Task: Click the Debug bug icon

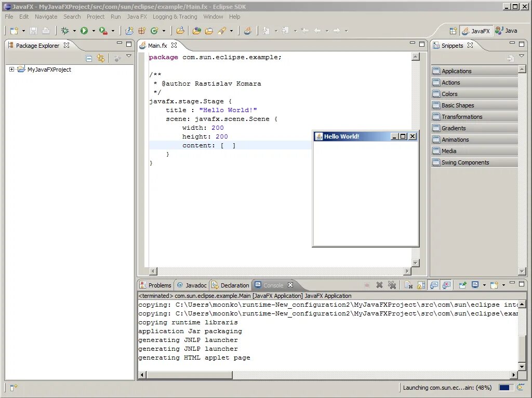Action: pyautogui.click(x=65, y=31)
